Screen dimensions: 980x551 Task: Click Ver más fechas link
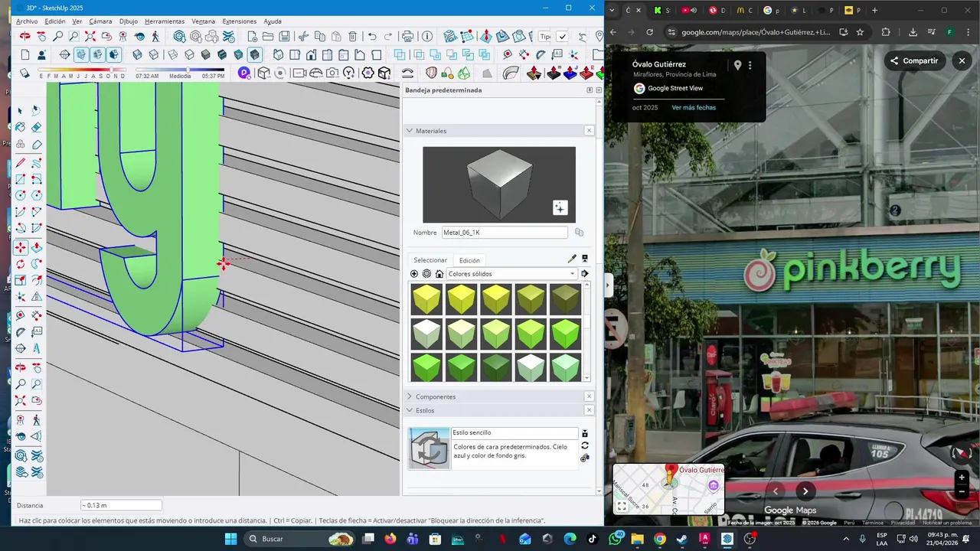pos(694,107)
